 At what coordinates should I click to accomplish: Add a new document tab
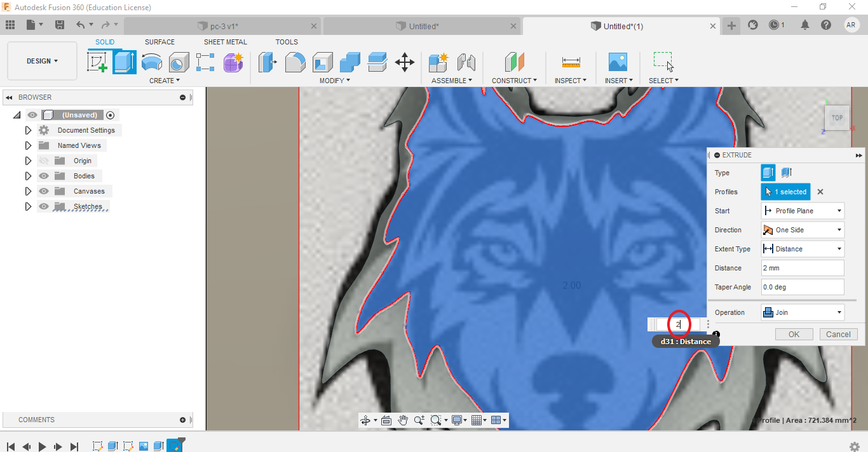click(731, 25)
